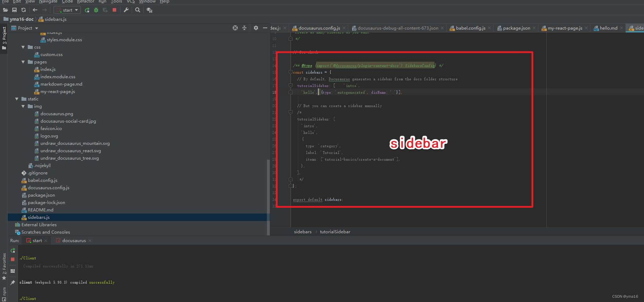644x302 pixels.
Task: Switch to hello.md editor tab
Action: pyautogui.click(x=608, y=28)
